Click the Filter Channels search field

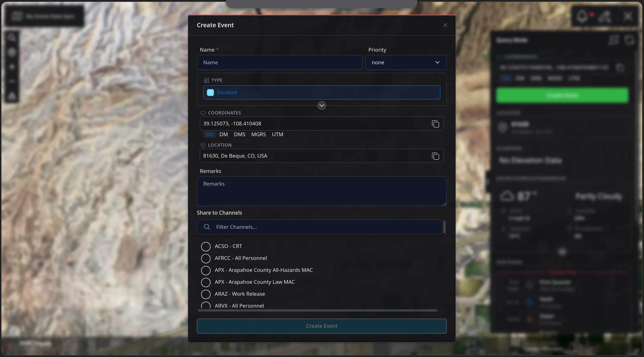(320, 227)
